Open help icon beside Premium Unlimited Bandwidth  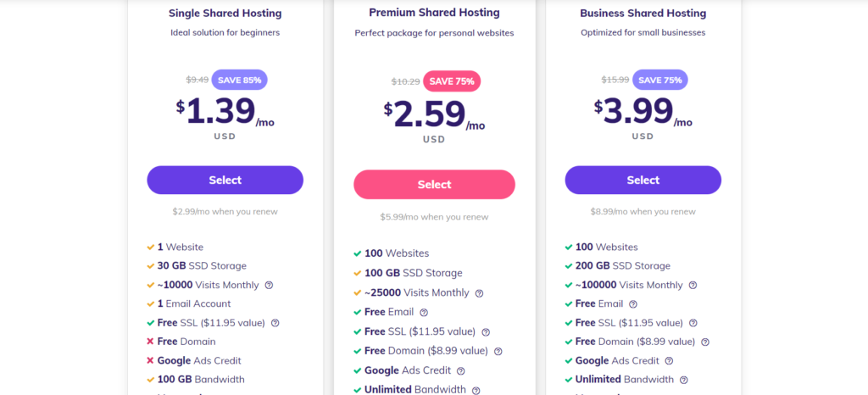pyautogui.click(x=476, y=390)
